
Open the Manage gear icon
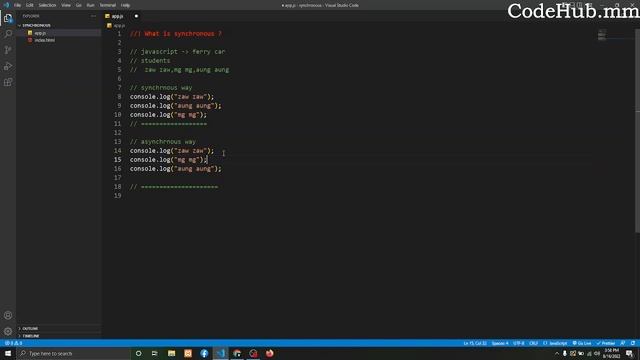point(8,331)
